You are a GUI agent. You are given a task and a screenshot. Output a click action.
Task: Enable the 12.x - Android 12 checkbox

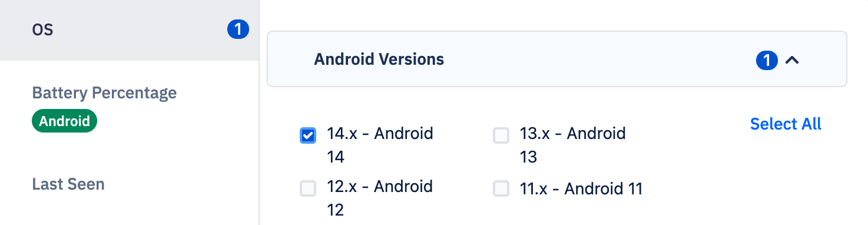click(308, 188)
